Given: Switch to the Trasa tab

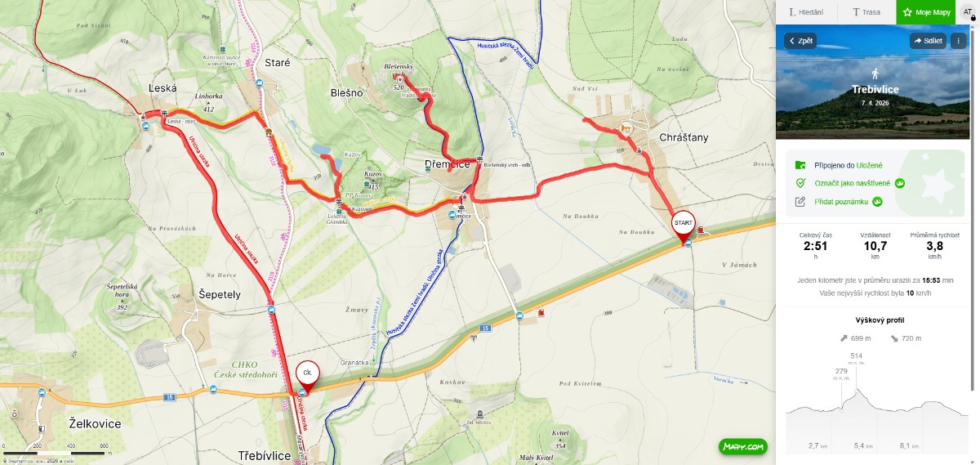Looking at the screenshot, I should click(866, 12).
